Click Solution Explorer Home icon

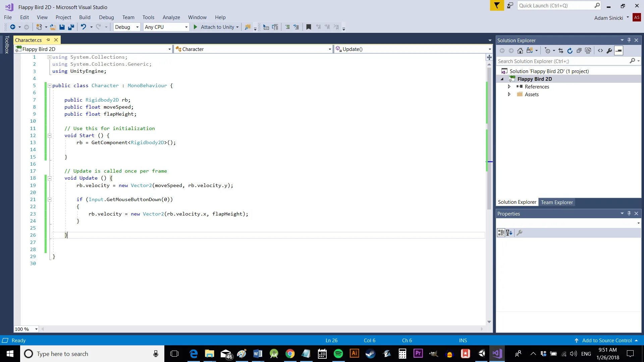pyautogui.click(x=520, y=51)
